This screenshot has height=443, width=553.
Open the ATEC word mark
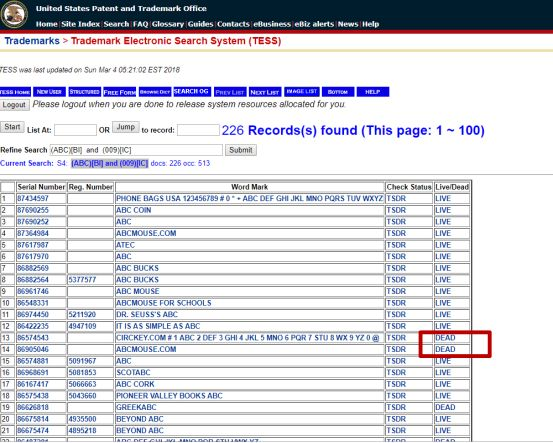[x=125, y=245]
